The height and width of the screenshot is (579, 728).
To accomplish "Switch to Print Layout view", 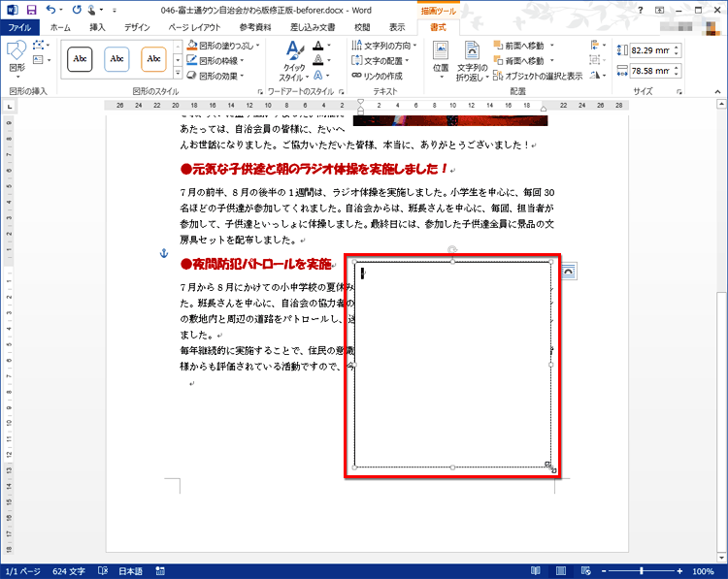I will [561, 571].
